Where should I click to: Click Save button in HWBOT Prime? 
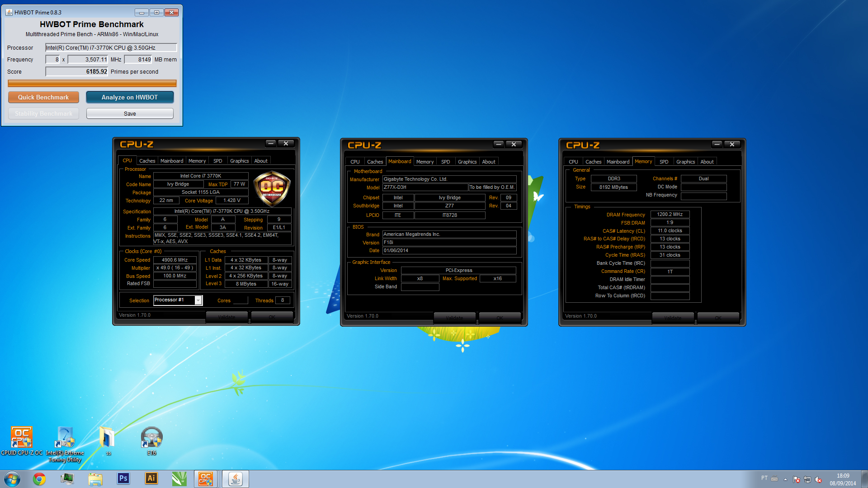tap(130, 113)
